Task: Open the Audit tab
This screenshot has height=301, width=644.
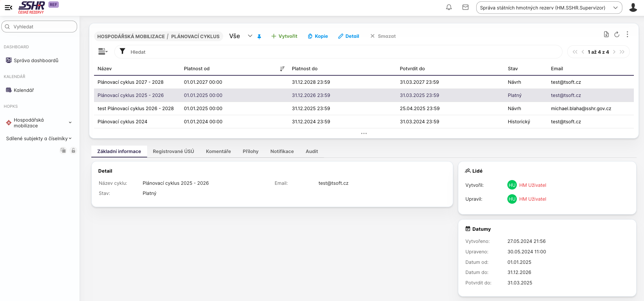Action: (x=312, y=151)
